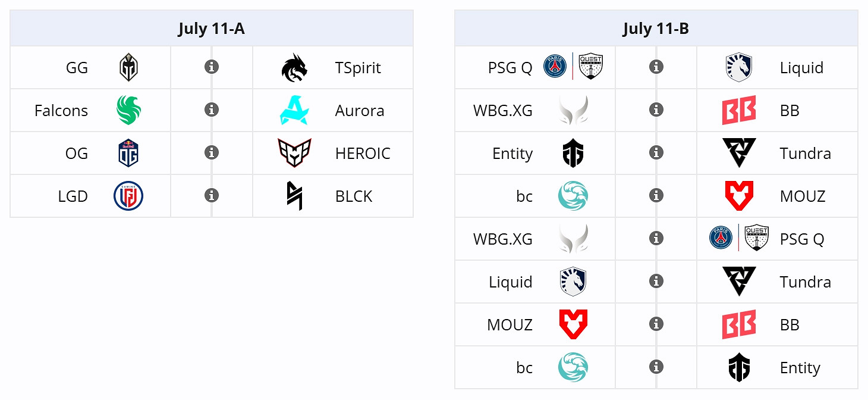
Task: View details of Liquid vs Tundra match
Action: [x=656, y=281]
